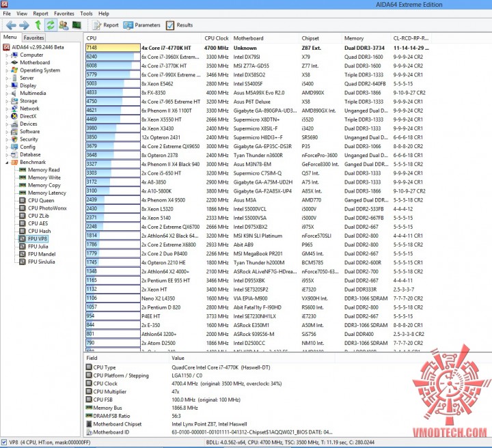Screen dimensions: 492x448
Task: Select the 6008 score result bar
Action: pos(113,66)
